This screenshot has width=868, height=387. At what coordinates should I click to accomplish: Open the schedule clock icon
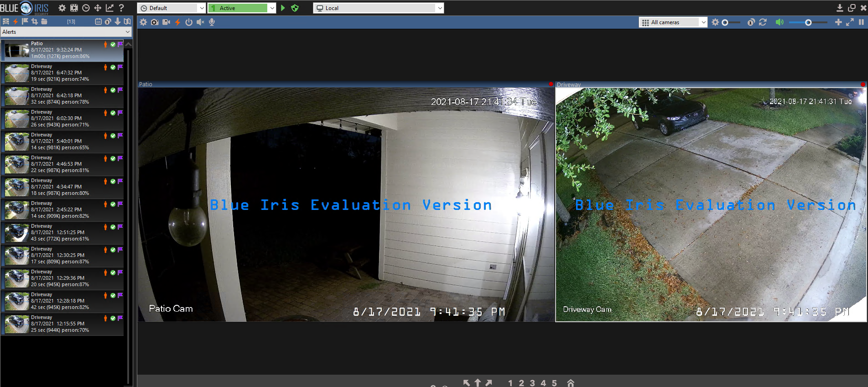(86, 8)
